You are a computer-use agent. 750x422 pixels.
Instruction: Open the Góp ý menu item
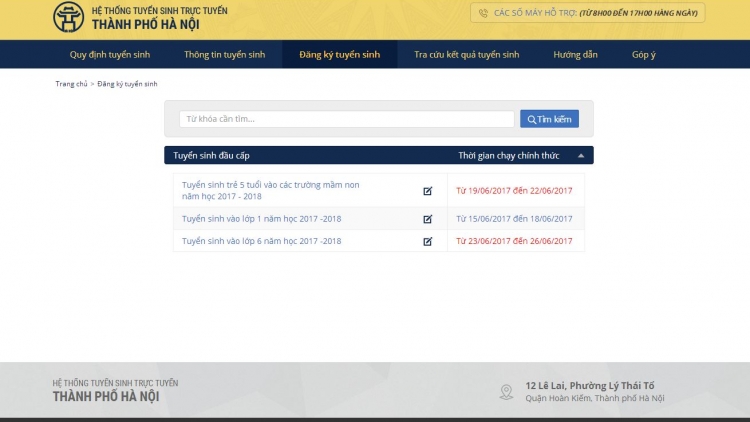pos(643,55)
